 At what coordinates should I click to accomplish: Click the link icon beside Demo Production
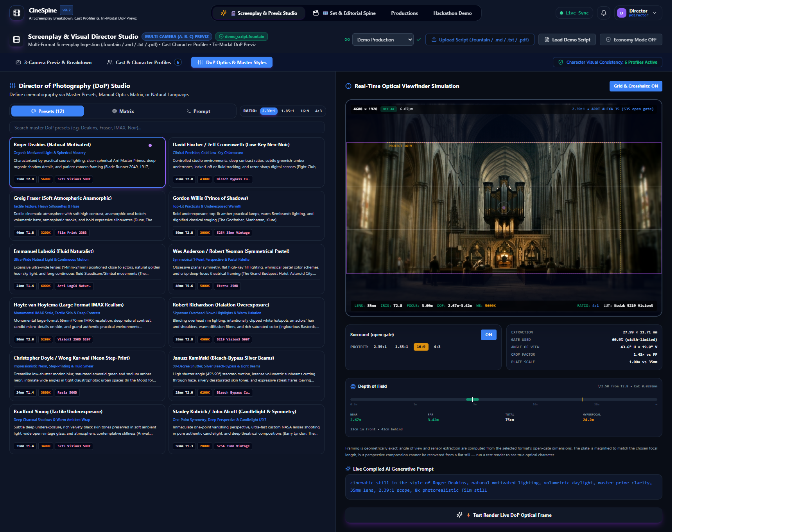(x=347, y=39)
